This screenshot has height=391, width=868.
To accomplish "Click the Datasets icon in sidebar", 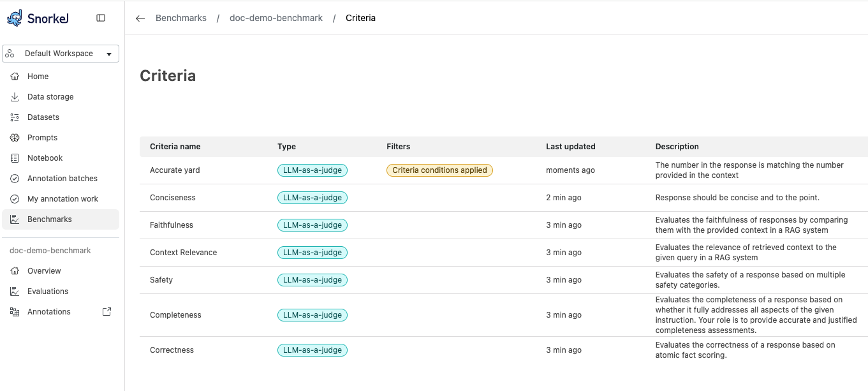I will (x=15, y=117).
